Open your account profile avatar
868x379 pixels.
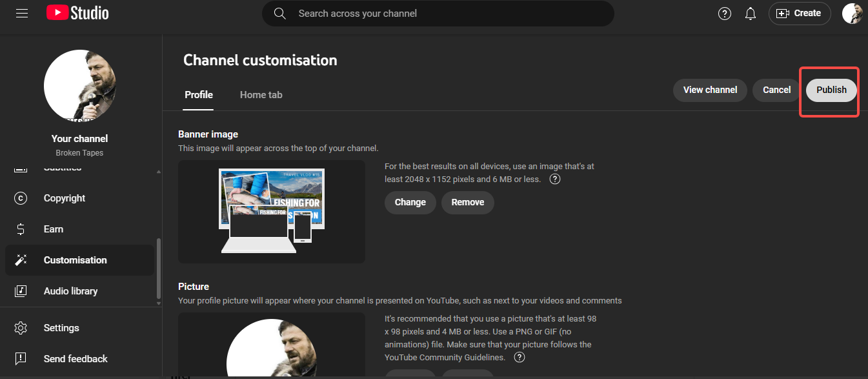pos(853,13)
